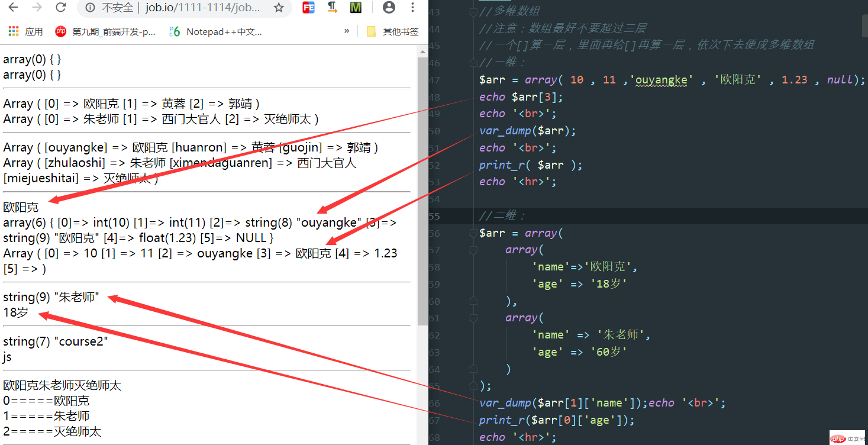Image resolution: width=868 pixels, height=445 pixels.
Task: Click the code line echo '<hr>'; under print_r( $arr )
Action: click(x=518, y=182)
